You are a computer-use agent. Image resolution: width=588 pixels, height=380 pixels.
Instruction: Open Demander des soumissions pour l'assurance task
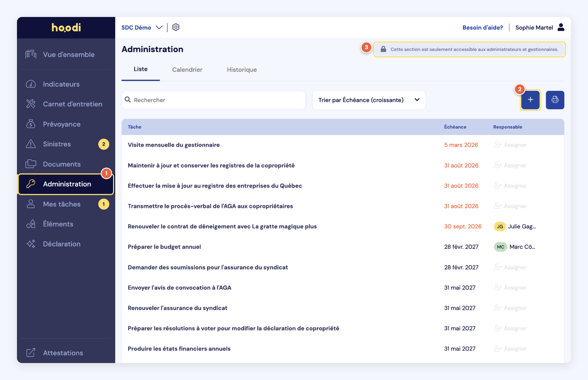(208, 267)
